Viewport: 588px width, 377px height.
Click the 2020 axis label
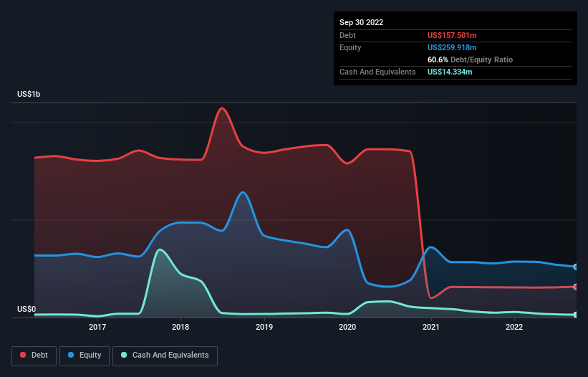pyautogui.click(x=347, y=327)
